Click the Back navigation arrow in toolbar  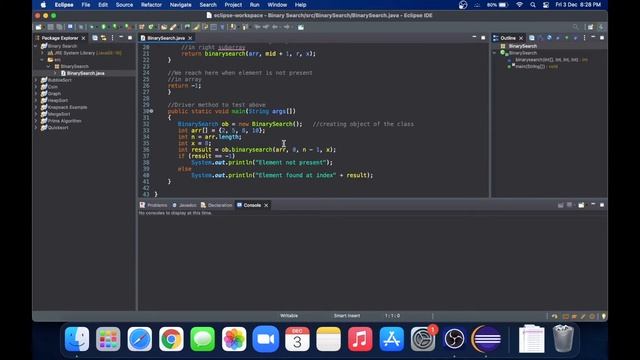point(274,27)
